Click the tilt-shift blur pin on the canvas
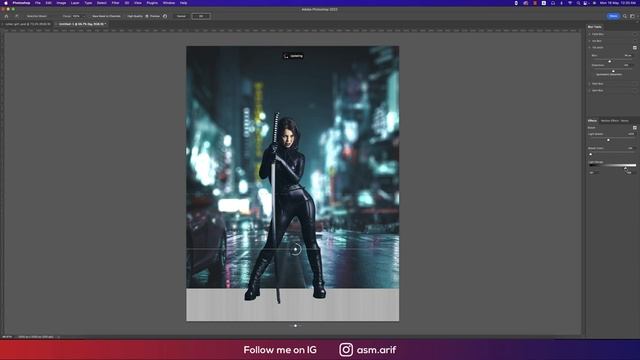The image size is (640, 360). (296, 249)
